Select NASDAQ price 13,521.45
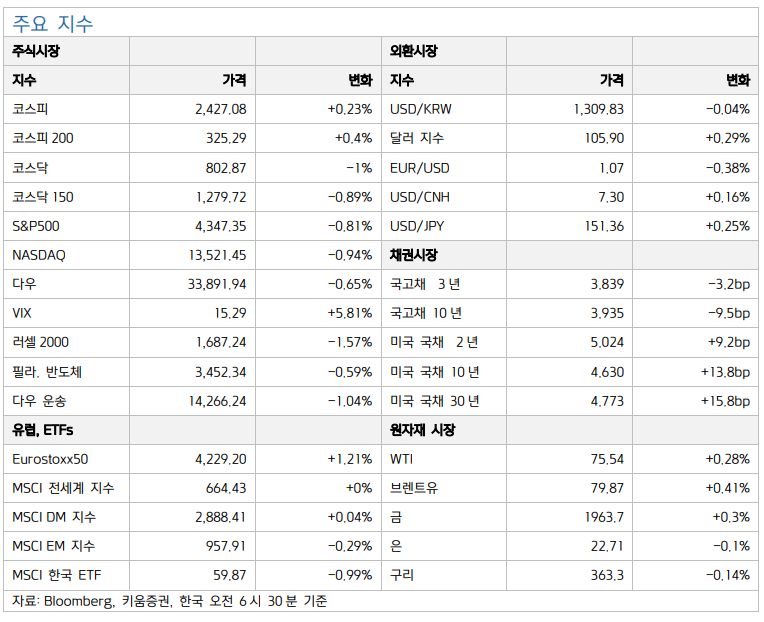The height and width of the screenshot is (622, 764). [218, 255]
